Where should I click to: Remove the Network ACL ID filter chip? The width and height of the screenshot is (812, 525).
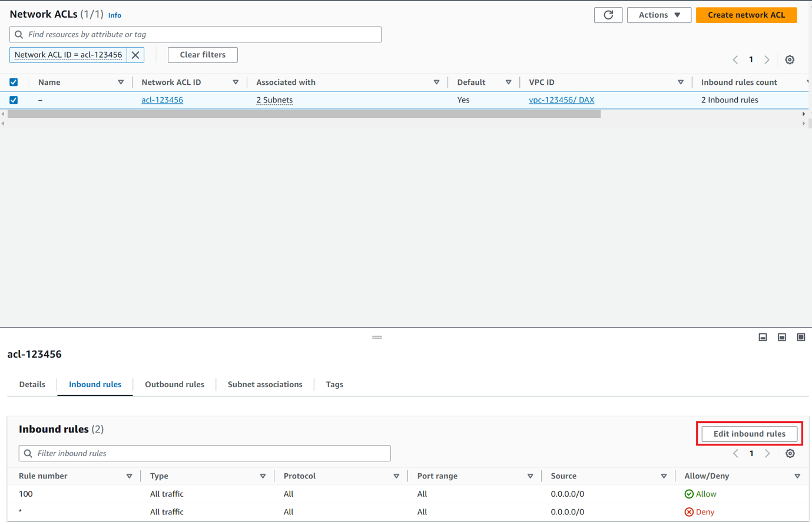135,55
